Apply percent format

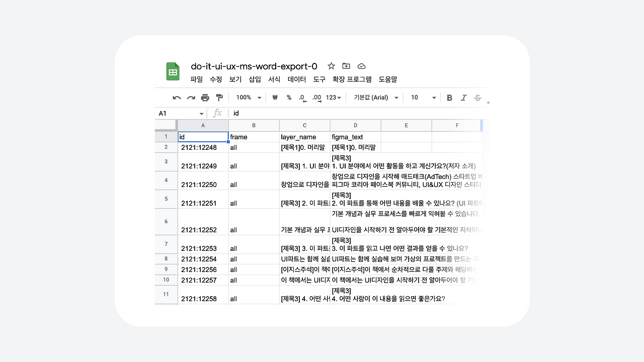click(289, 98)
